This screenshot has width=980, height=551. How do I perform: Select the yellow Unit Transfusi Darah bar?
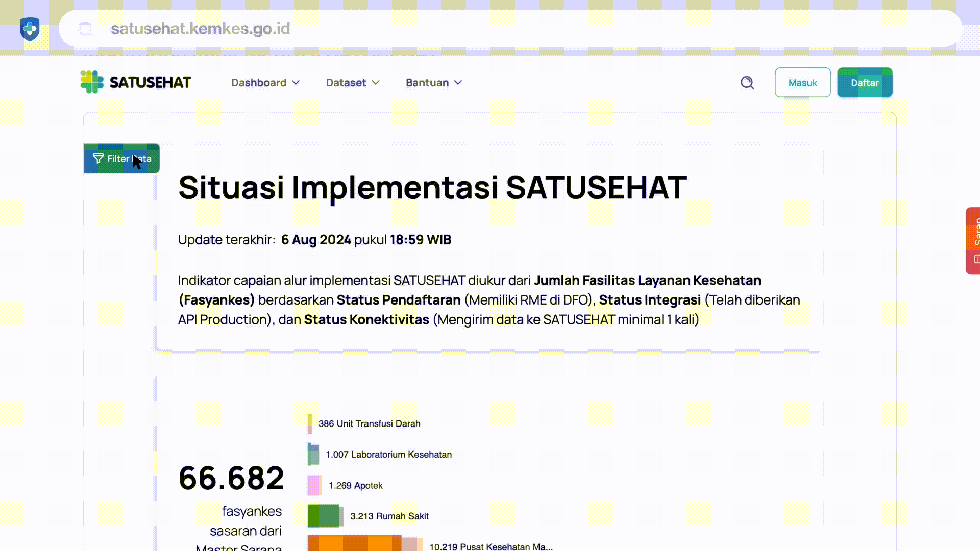[310, 424]
